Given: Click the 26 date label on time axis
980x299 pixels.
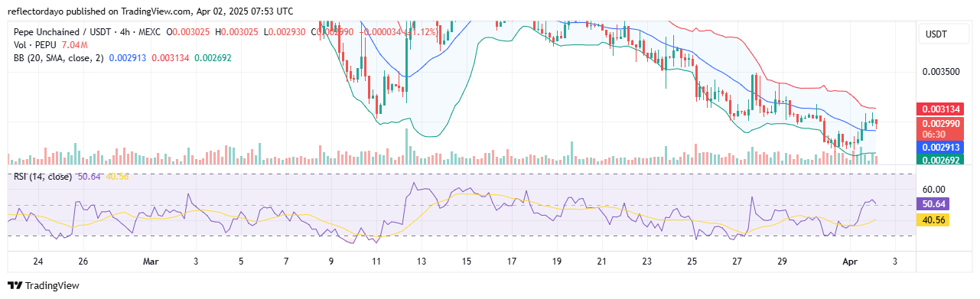Looking at the screenshot, I should coord(84,262).
